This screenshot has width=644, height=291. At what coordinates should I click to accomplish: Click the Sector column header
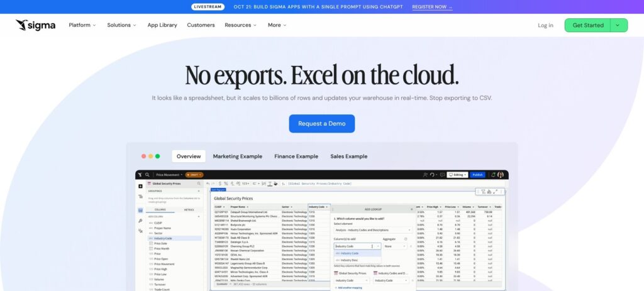coord(294,207)
